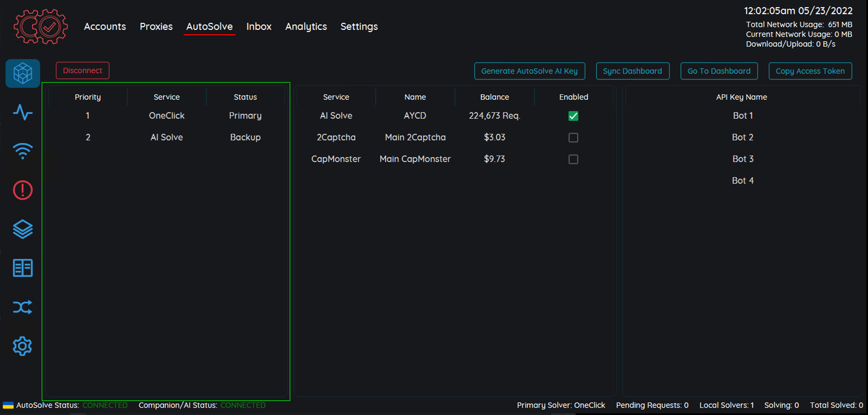Open the stacked layers sidebar icon
The height and width of the screenshot is (415, 868).
tap(22, 229)
